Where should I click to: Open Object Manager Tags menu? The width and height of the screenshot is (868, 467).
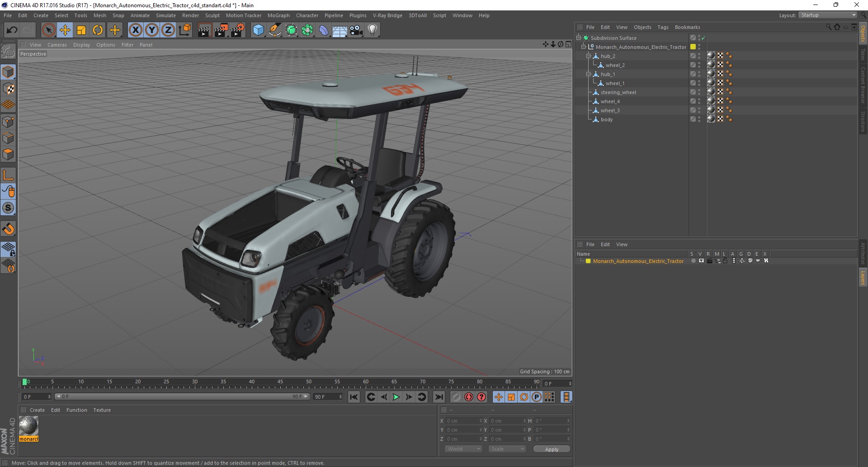click(663, 27)
